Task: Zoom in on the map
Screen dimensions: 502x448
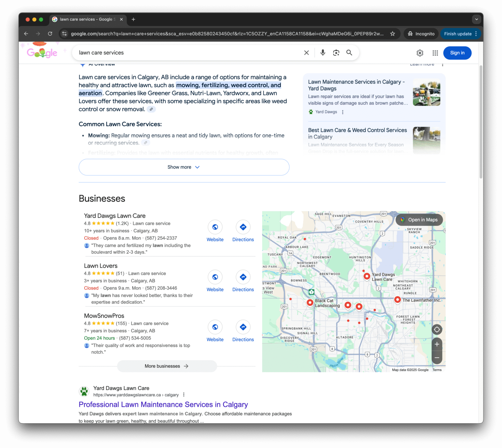Action: 437,344
